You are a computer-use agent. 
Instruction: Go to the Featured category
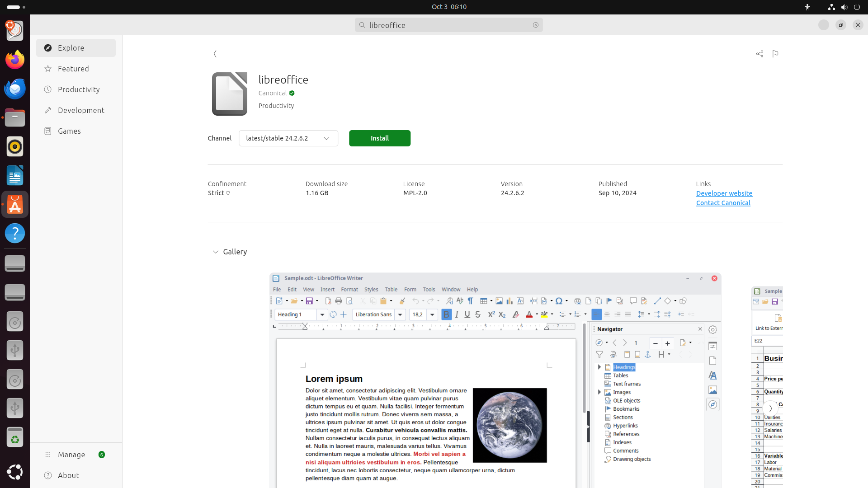(76, 69)
